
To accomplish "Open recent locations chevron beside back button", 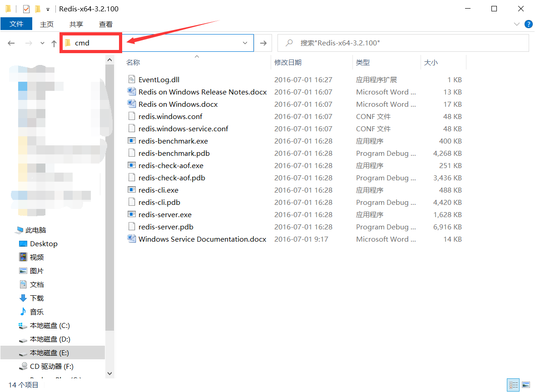I will [42, 43].
